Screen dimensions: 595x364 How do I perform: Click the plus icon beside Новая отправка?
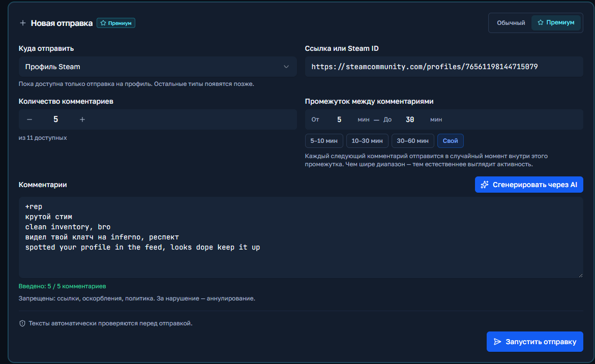22,23
